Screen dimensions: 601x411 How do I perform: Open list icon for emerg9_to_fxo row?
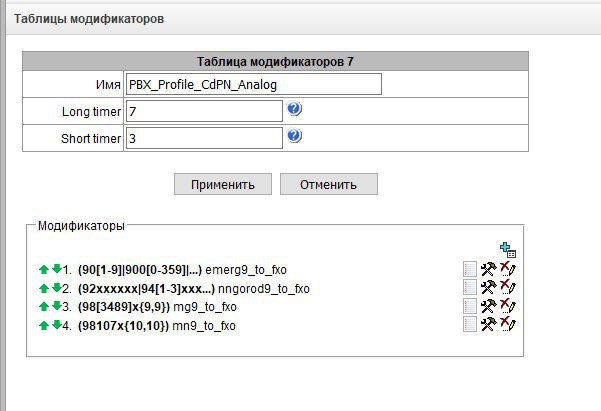pos(470,269)
